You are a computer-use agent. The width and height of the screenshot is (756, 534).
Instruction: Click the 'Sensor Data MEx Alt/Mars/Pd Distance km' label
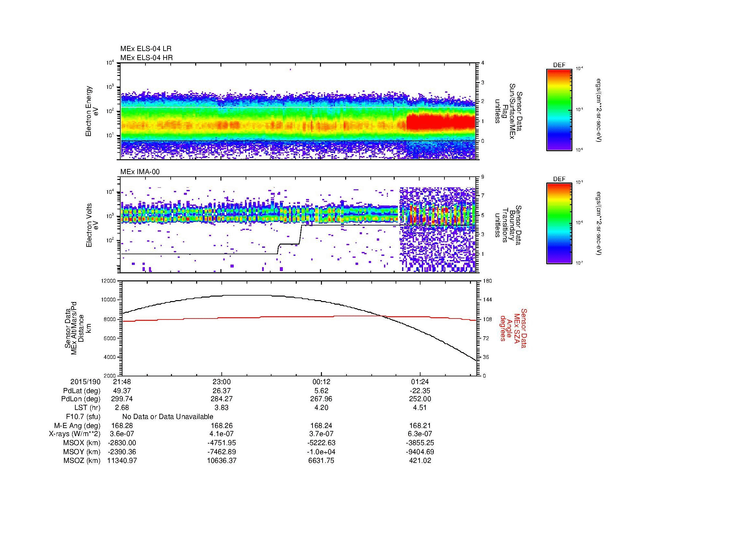[77, 329]
